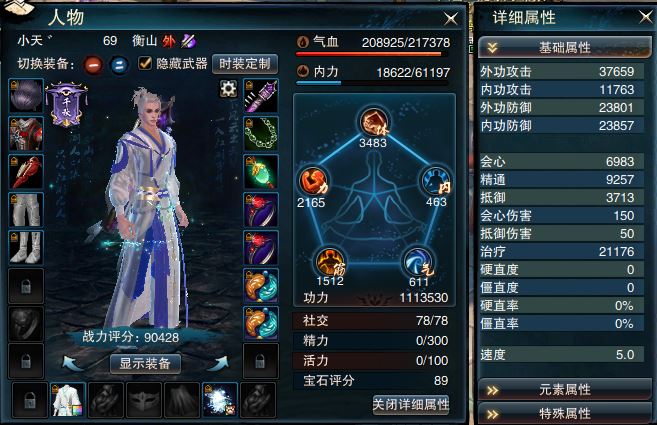Open the green bead necklace slot
Screen dimensions: 657x425
pos(261,134)
